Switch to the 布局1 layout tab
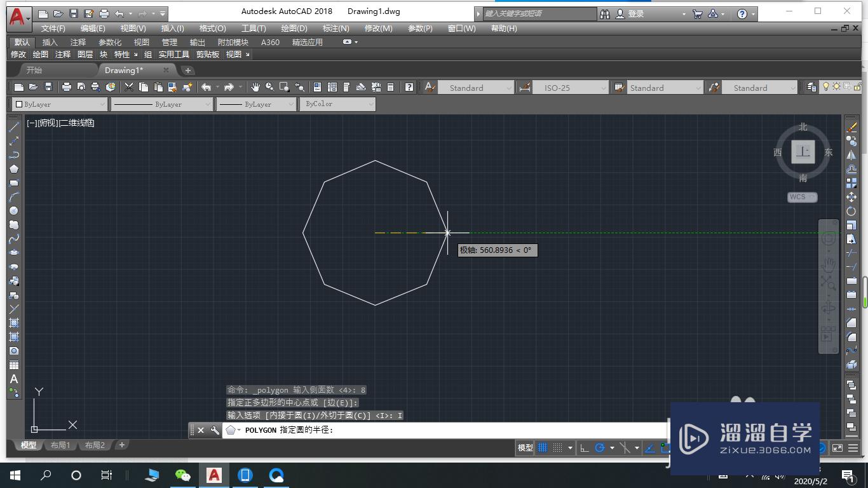The width and height of the screenshot is (868, 488). (x=61, y=445)
